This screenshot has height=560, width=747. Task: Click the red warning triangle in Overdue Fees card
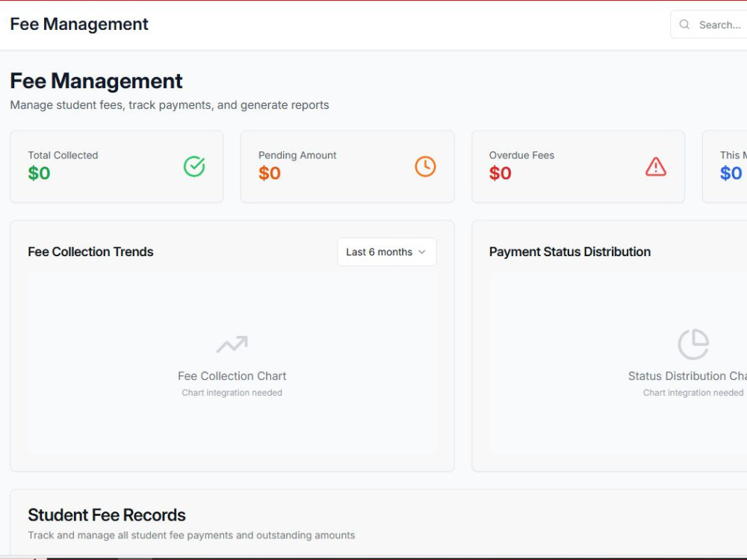tap(656, 167)
